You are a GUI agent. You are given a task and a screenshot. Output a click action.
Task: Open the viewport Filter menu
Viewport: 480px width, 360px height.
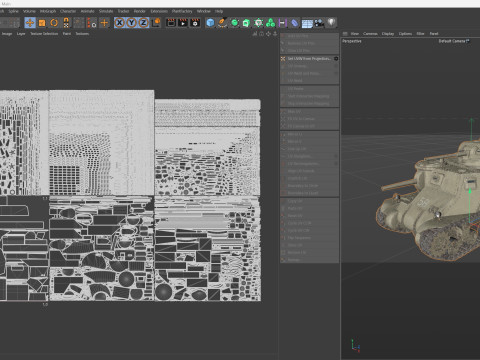pyautogui.click(x=420, y=34)
